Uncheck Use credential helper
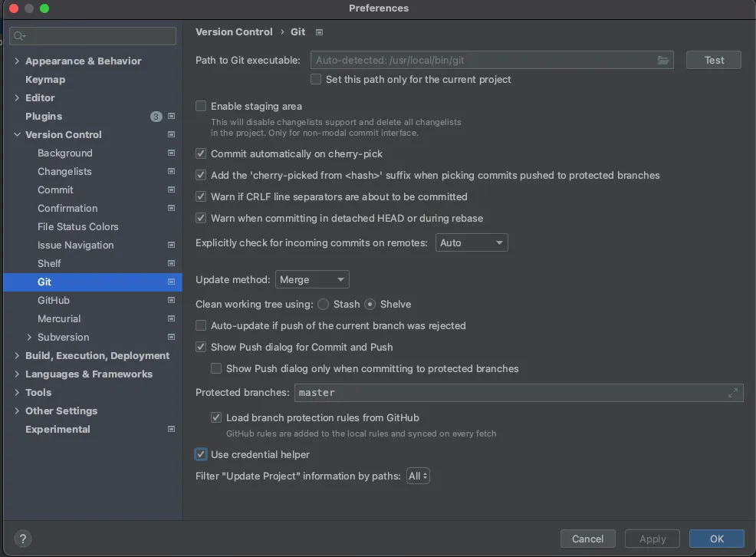Viewport: 756px width, 557px height. pos(202,455)
